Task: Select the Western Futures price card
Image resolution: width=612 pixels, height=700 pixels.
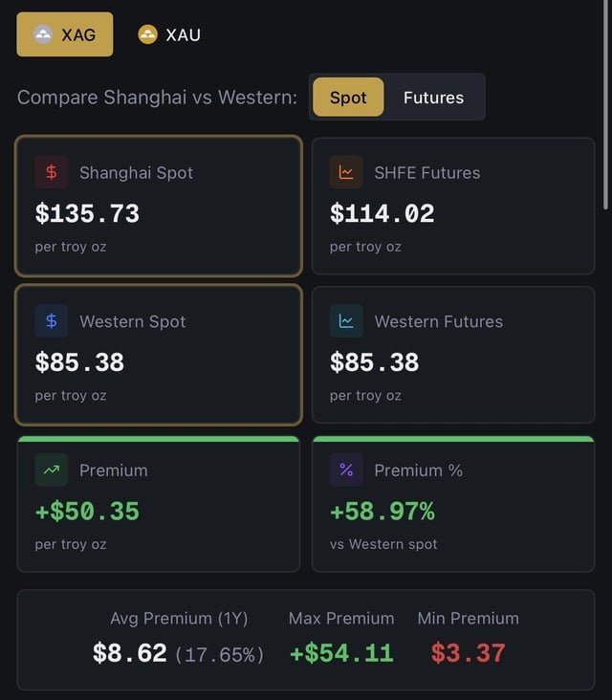Action: pos(453,355)
